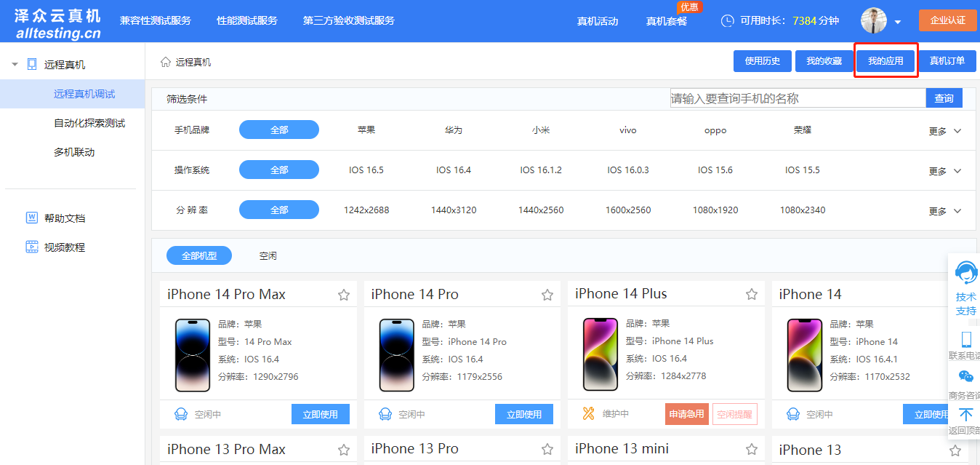Image resolution: width=980 pixels, height=465 pixels.
Task: Focus the phone name search field
Action: [798, 98]
